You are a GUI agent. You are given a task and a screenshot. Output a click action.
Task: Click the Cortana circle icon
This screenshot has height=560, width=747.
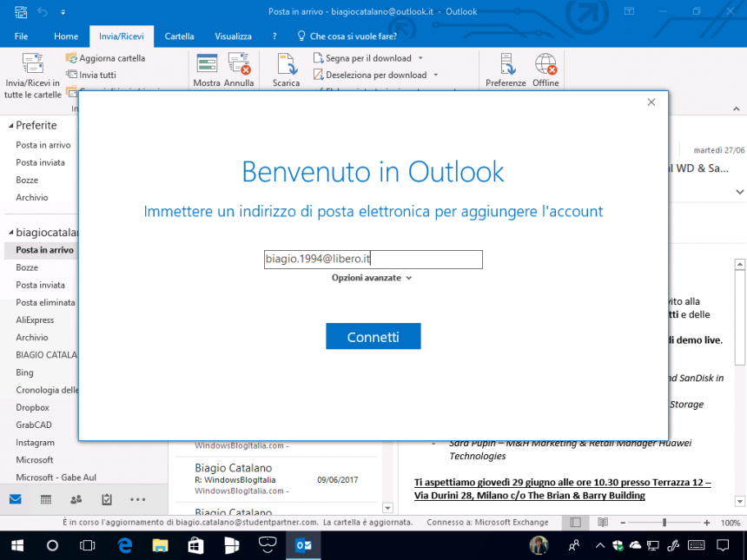click(52, 545)
